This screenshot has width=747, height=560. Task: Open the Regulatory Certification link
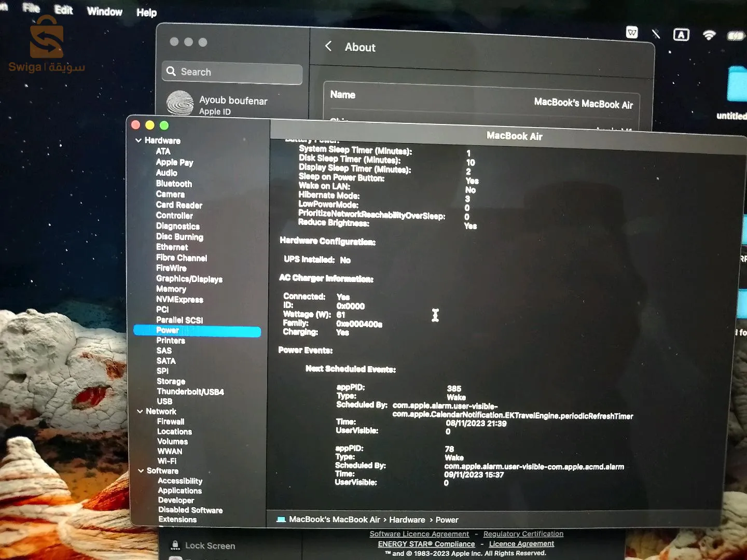click(523, 534)
